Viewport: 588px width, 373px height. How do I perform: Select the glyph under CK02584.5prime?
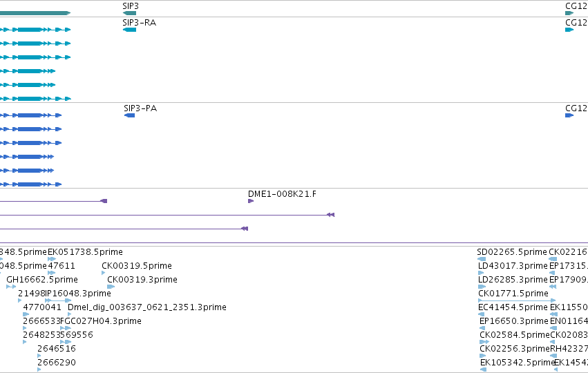click(x=484, y=342)
